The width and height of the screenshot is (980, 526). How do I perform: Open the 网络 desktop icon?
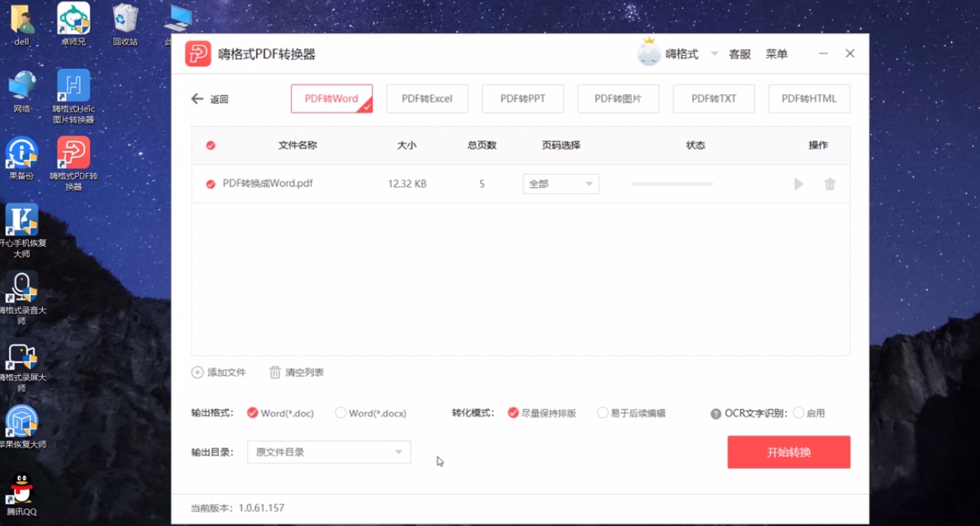tap(21, 92)
